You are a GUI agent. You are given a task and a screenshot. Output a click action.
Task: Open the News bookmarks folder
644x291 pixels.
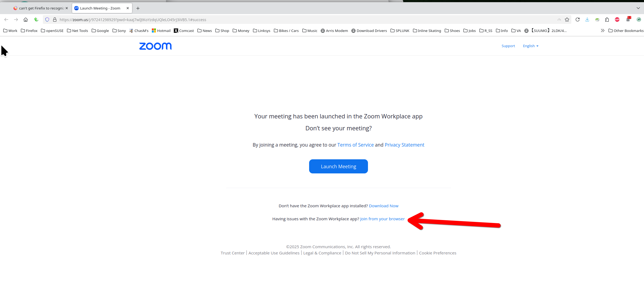[205, 31]
